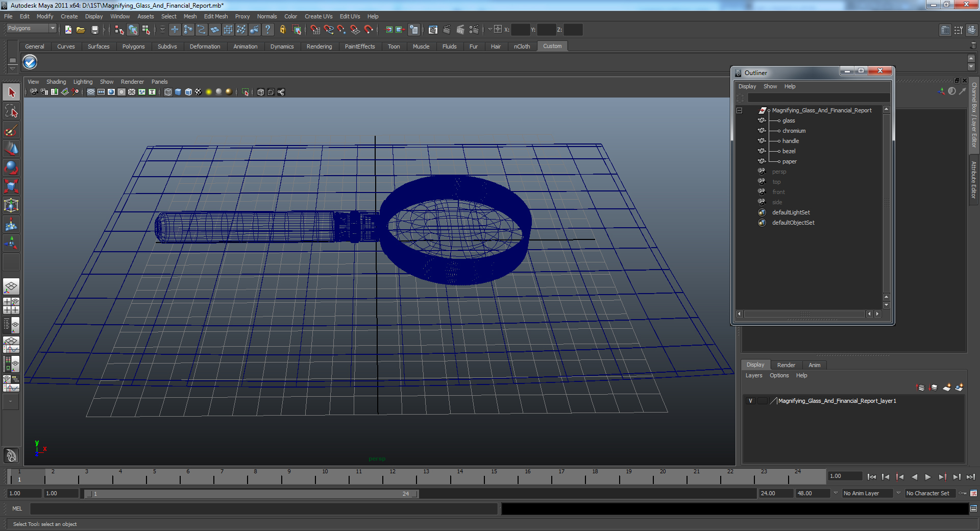This screenshot has width=980, height=531.
Task: Click the Snap to grids magnet icon
Action: tap(315, 30)
